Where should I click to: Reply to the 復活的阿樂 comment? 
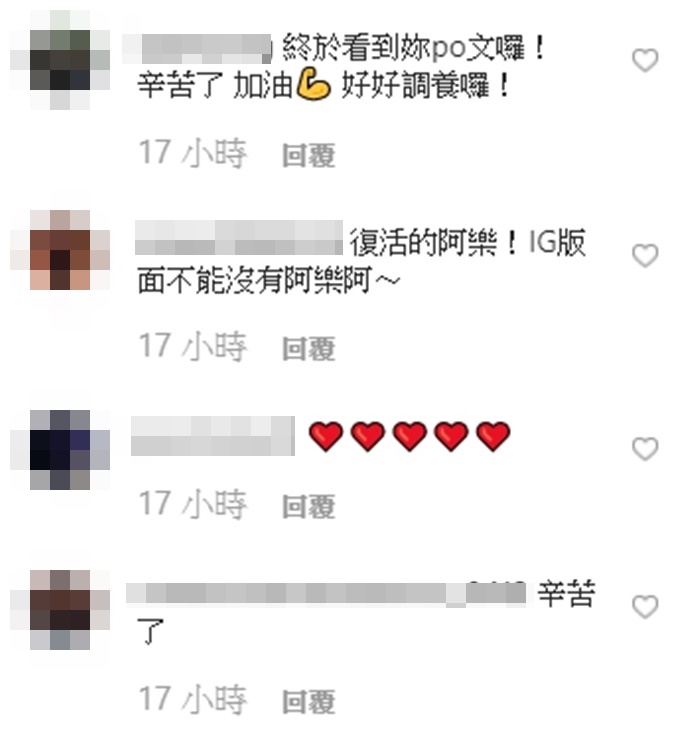(309, 349)
